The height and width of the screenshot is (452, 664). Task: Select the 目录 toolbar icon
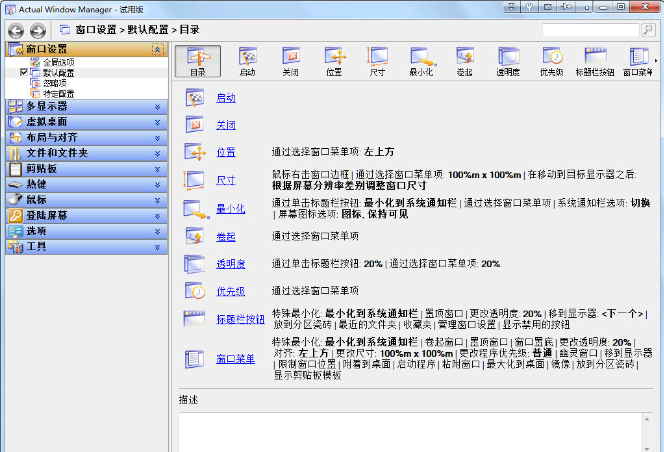[198, 61]
